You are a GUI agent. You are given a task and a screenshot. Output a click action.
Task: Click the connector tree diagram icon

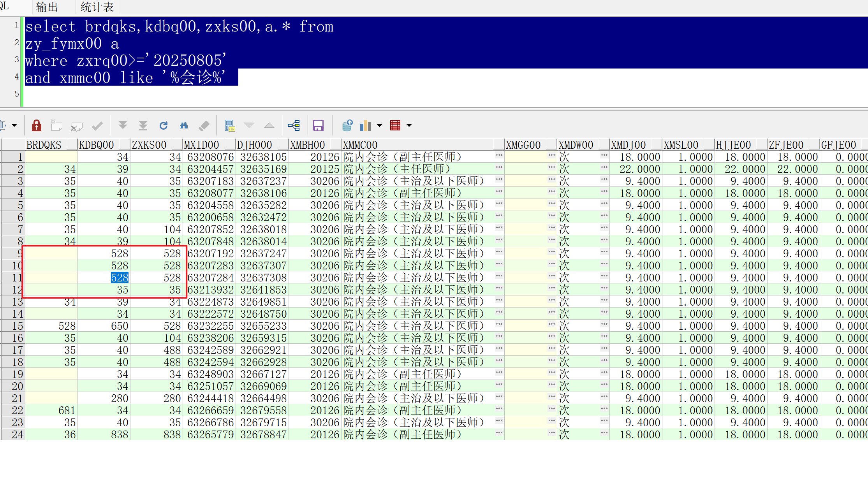(294, 125)
